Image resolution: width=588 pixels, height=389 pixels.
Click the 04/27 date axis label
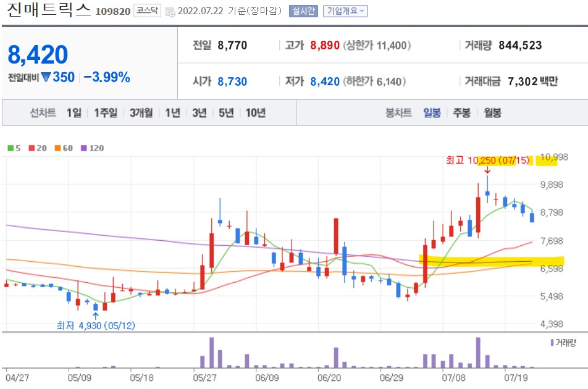(x=17, y=377)
